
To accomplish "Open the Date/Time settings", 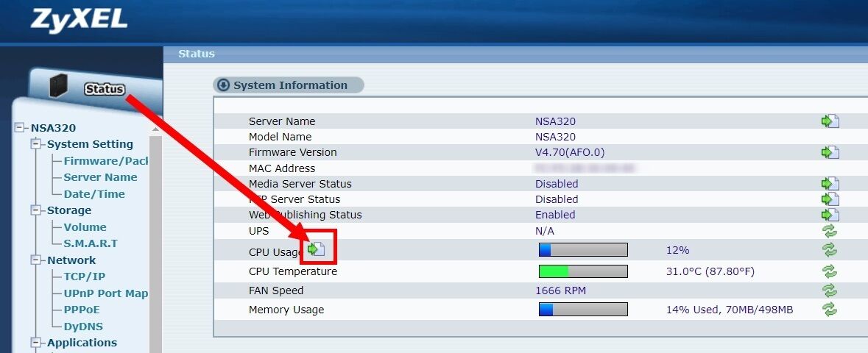I will click(x=94, y=194).
